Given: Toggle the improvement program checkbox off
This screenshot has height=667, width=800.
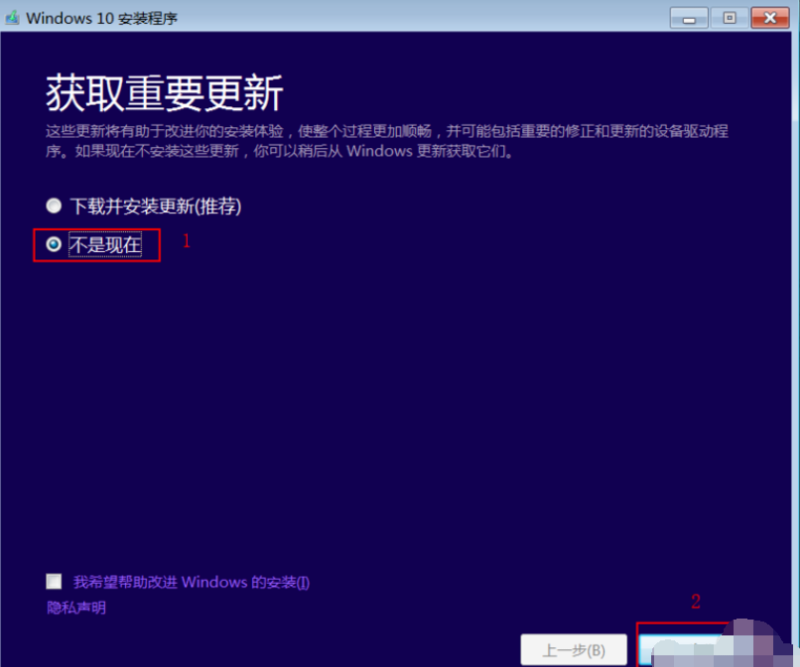Looking at the screenshot, I should point(54,580).
